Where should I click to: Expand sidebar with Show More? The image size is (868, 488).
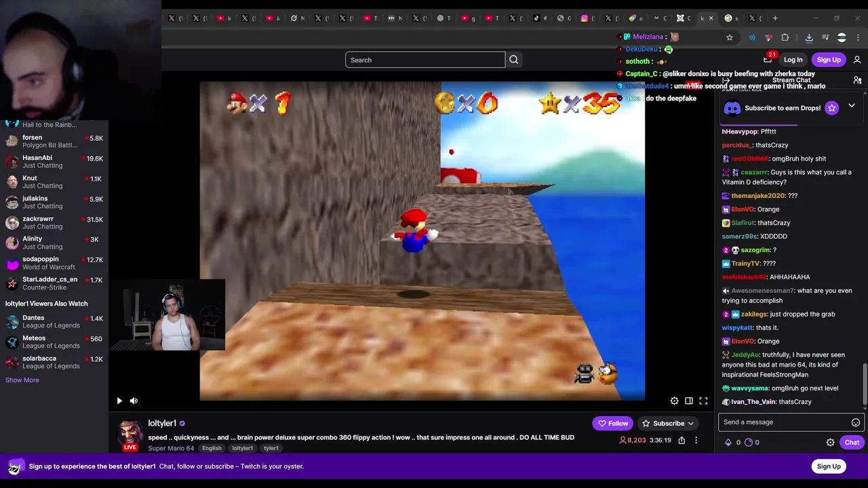click(22, 380)
